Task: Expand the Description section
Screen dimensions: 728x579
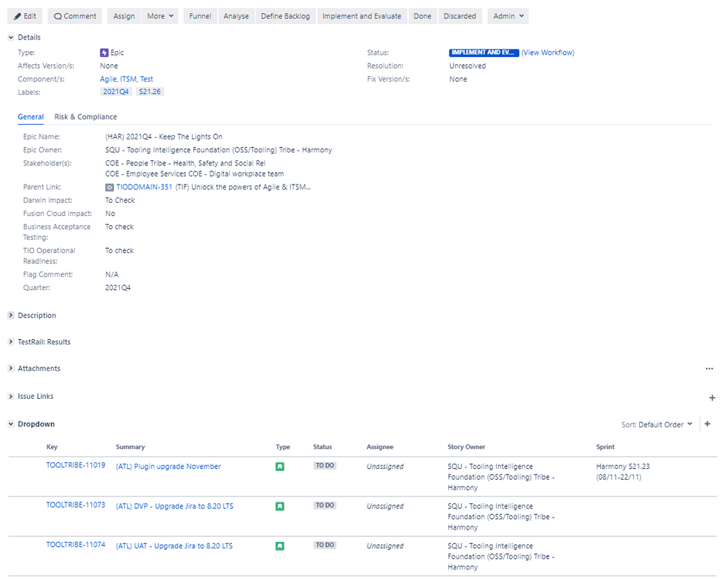Action: tap(11, 315)
